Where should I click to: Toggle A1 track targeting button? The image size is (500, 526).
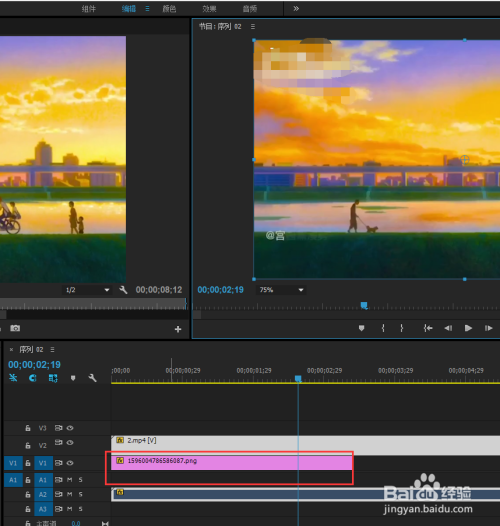(43, 480)
